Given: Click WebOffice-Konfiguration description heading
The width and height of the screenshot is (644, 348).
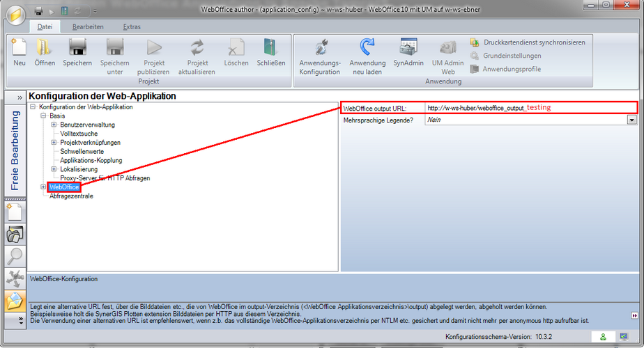Looking at the screenshot, I should click(x=63, y=279).
